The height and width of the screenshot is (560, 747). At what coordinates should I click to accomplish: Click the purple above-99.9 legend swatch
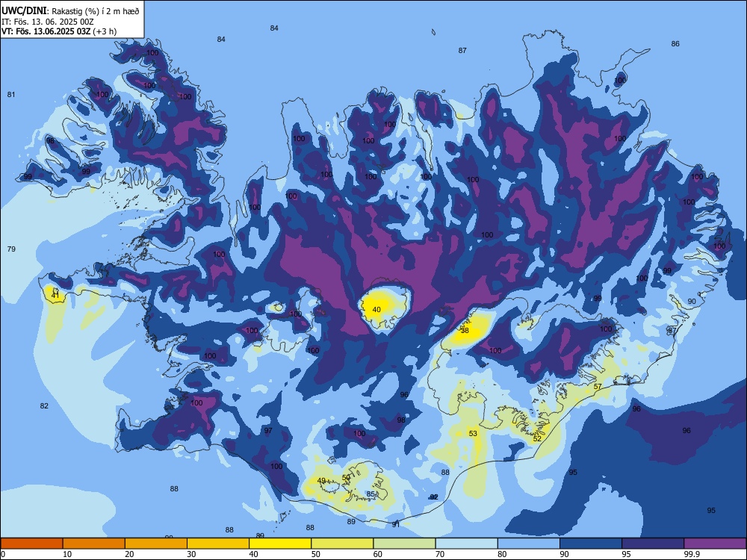tap(715, 544)
